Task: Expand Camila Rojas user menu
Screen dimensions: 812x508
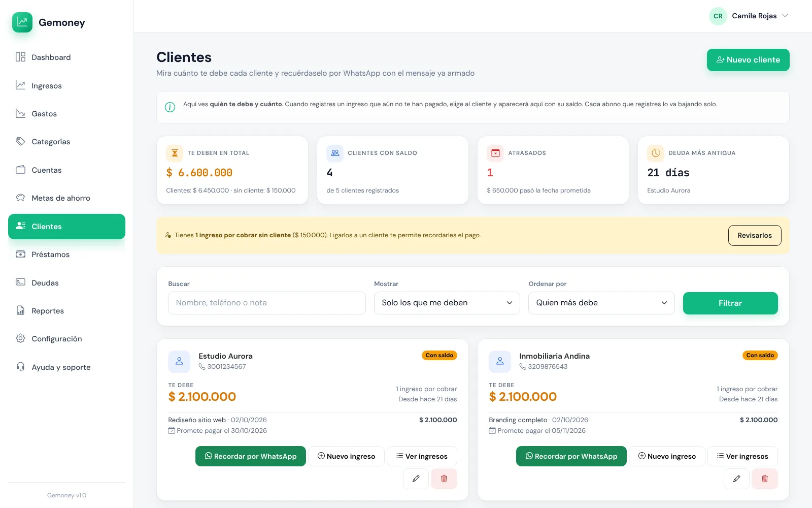Action: (x=749, y=16)
